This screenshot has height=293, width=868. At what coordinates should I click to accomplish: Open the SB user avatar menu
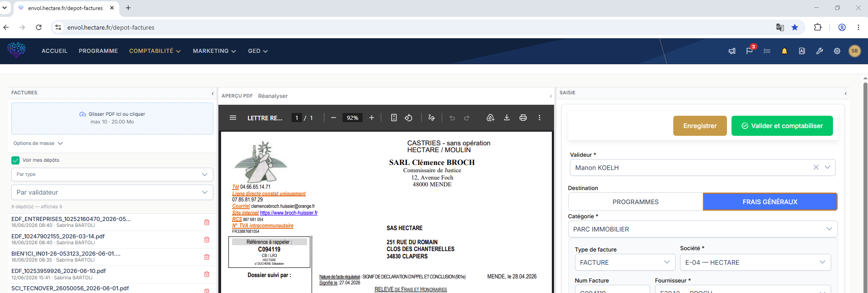click(x=854, y=51)
